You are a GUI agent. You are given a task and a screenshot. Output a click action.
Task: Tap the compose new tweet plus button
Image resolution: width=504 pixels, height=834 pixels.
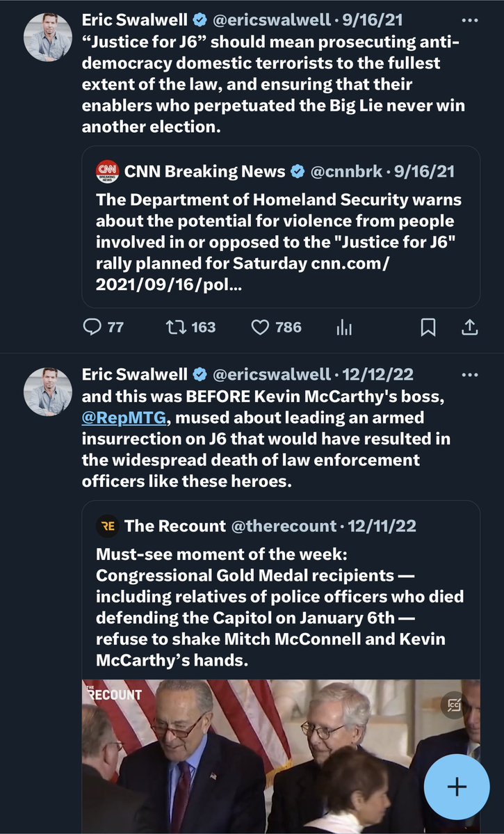coord(457,787)
